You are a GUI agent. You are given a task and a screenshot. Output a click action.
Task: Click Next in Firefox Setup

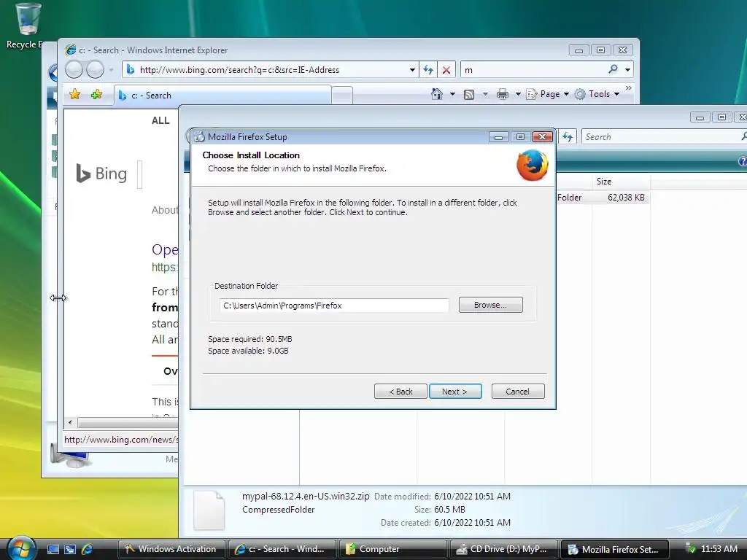[x=455, y=392]
